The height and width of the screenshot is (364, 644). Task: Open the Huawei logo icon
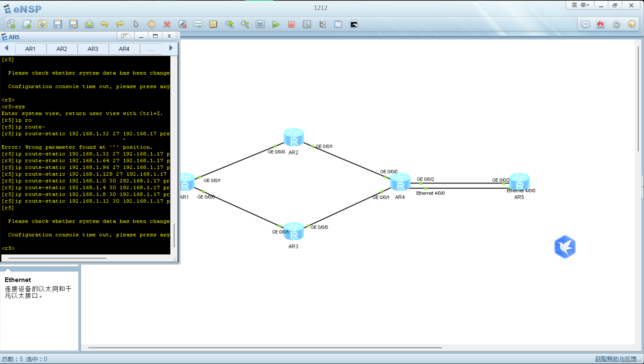600,24
